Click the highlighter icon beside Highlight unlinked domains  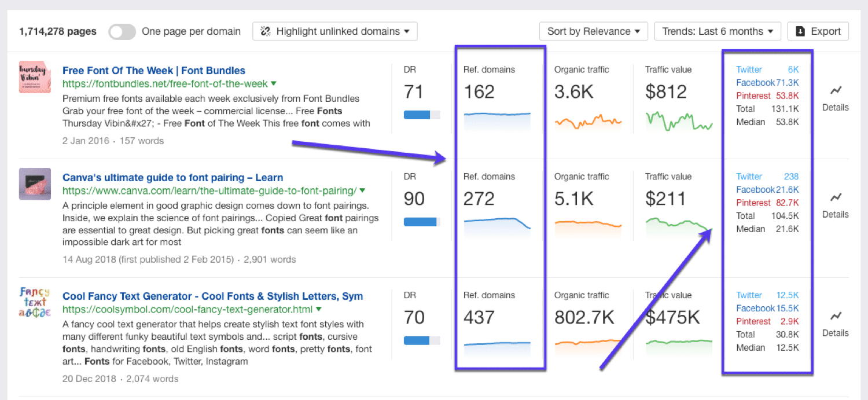pyautogui.click(x=265, y=31)
